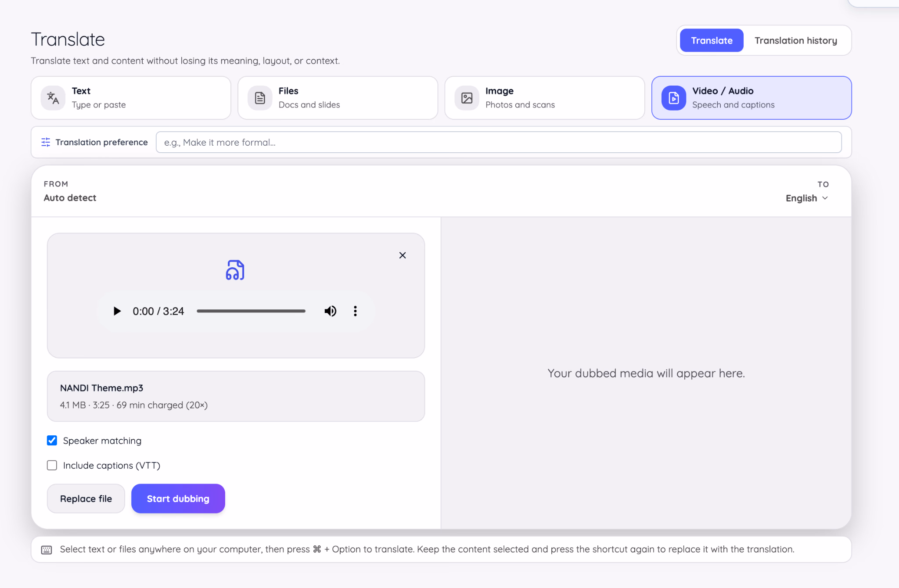The image size is (899, 588).
Task: Click the NANDI Theme.mp3 file name
Action: coord(101,388)
